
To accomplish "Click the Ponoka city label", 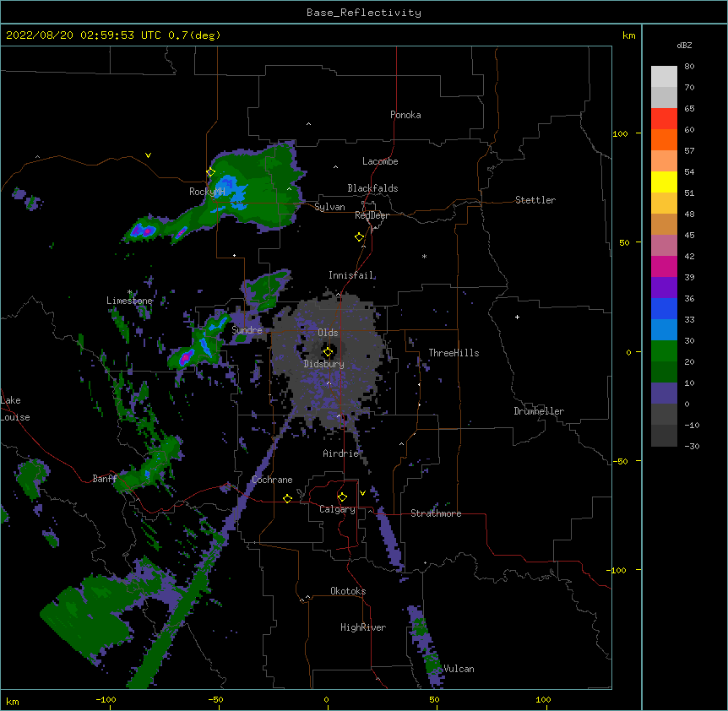I will 405,115.
